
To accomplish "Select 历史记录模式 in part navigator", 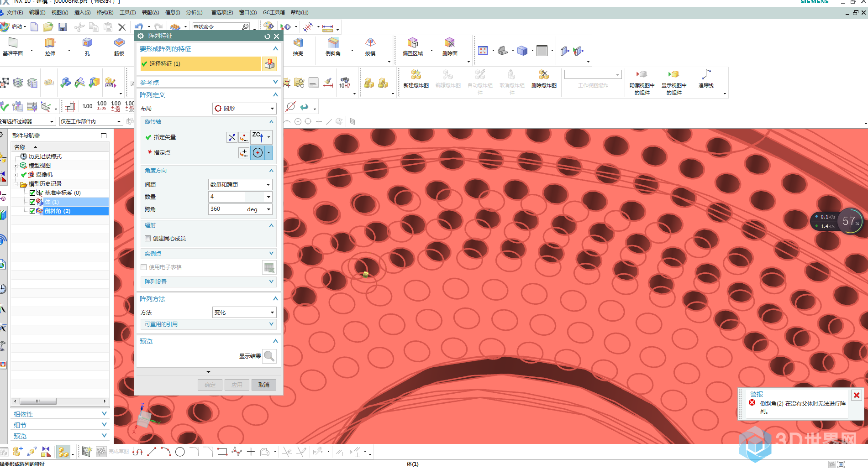I will click(x=45, y=156).
